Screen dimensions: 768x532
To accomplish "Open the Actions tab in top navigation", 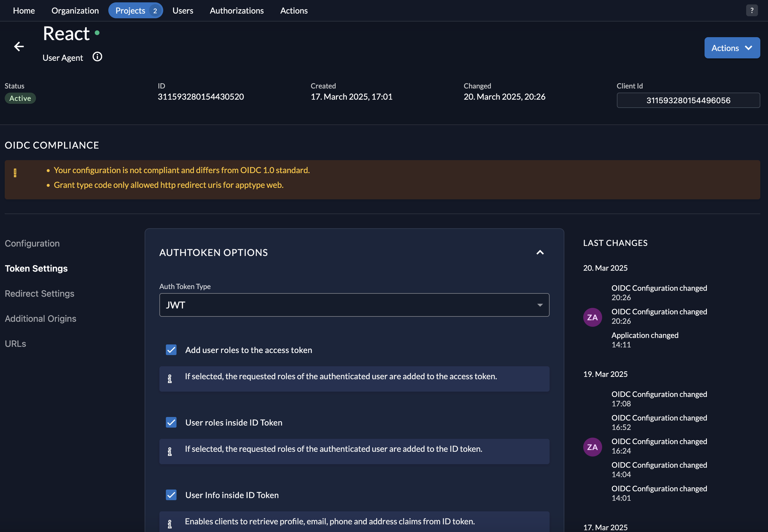I will click(x=294, y=10).
